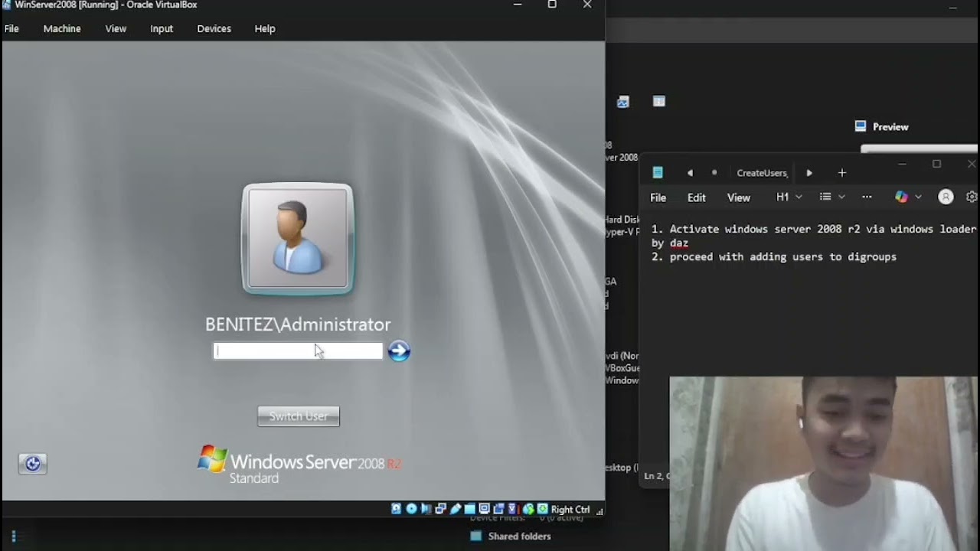Open the shared folders status icon
This screenshot has height=551, width=980.
(470, 510)
